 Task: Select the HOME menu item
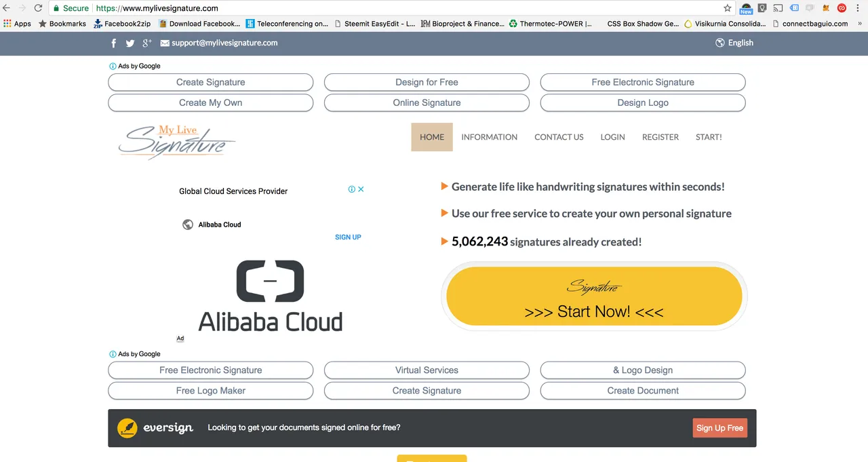[x=432, y=137]
